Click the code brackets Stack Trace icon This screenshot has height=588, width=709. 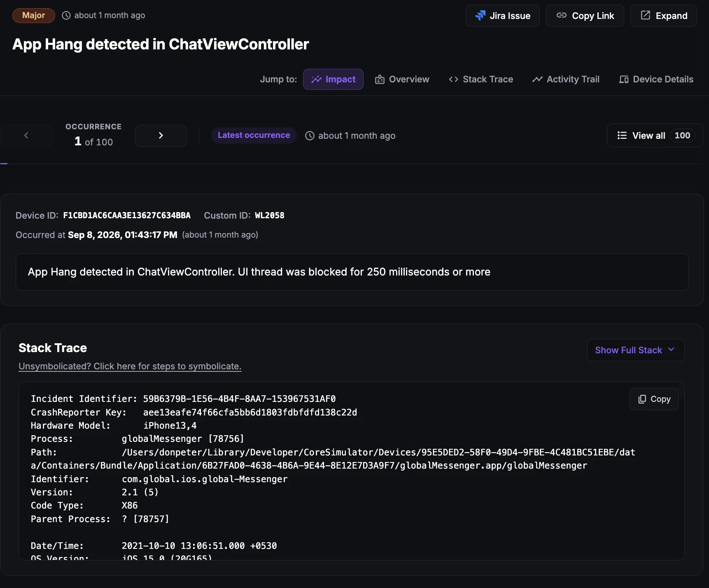(x=453, y=79)
